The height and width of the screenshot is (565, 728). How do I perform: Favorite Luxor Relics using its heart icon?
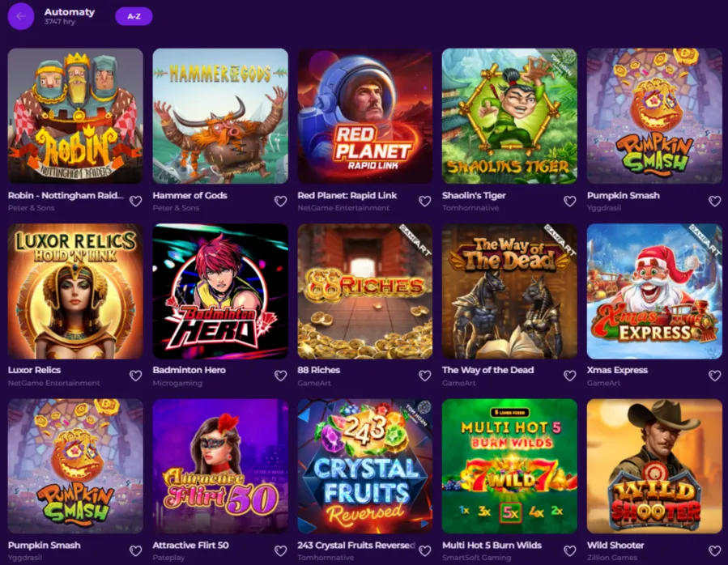coord(135,376)
